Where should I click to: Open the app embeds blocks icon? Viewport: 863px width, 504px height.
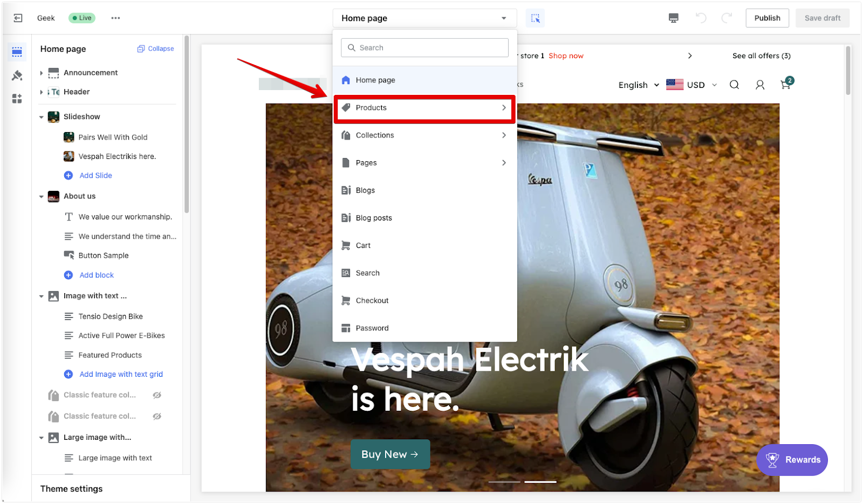(17, 99)
